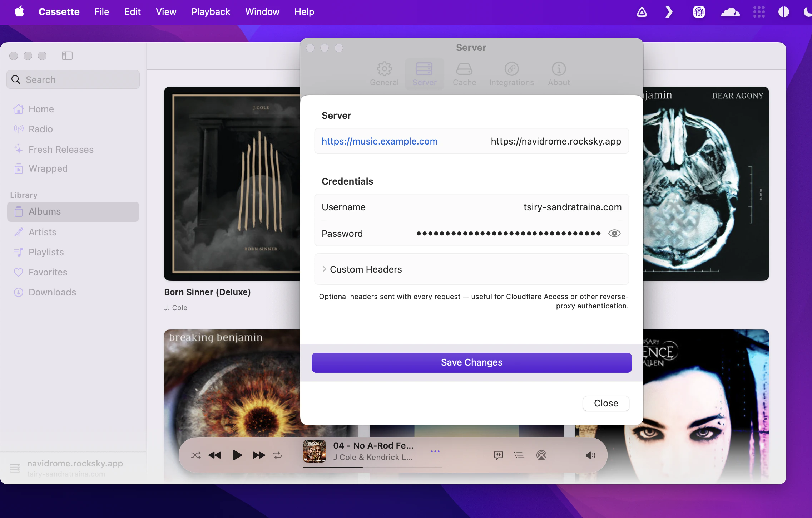Open Favorites in the Library
The height and width of the screenshot is (518, 812).
(x=73, y=272)
